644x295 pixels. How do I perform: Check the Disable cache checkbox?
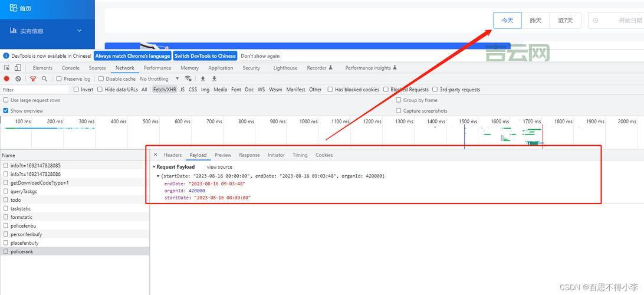(x=101, y=78)
